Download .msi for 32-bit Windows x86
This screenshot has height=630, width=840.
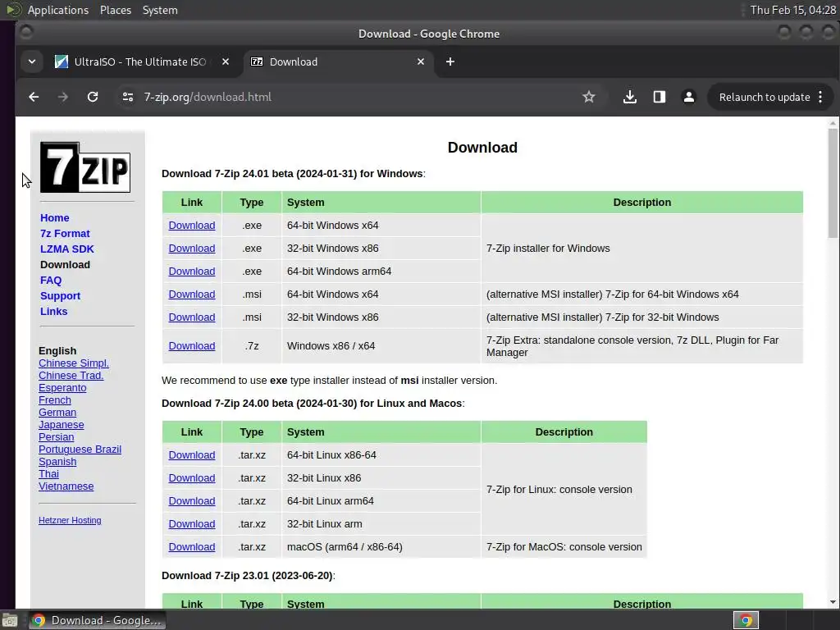tap(192, 317)
